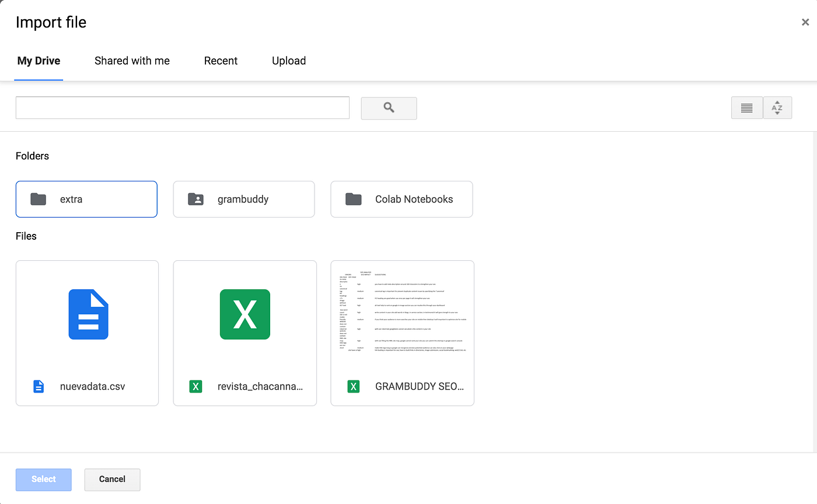The image size is (817, 504).
Task: Switch to list view layout
Action: pyautogui.click(x=746, y=107)
